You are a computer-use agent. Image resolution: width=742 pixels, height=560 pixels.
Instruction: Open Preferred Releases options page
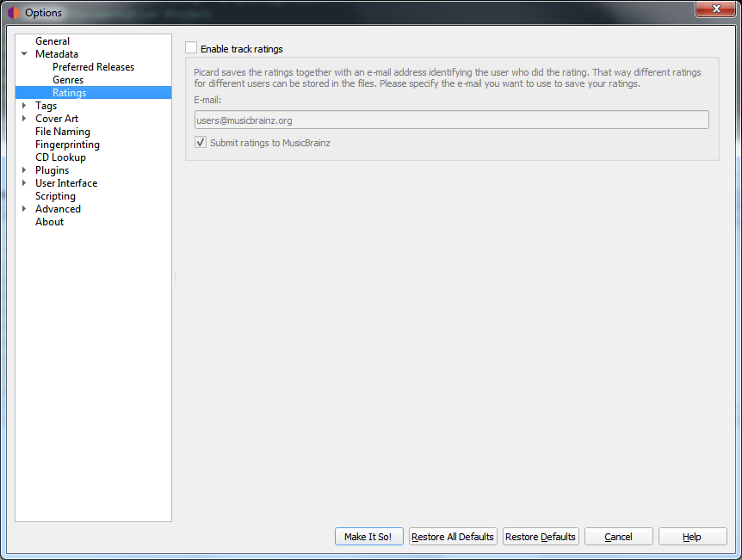click(x=93, y=67)
